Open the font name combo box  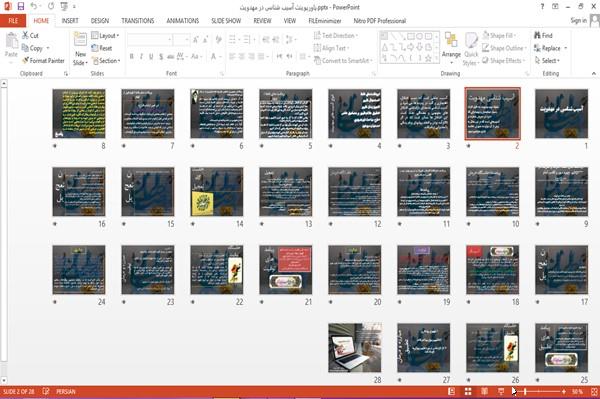coord(149,39)
